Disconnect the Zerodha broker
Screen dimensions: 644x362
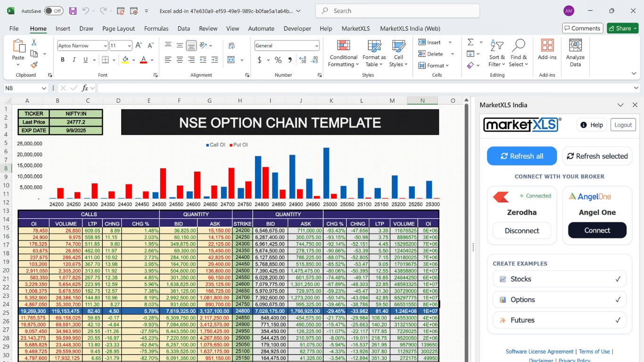[x=522, y=230]
